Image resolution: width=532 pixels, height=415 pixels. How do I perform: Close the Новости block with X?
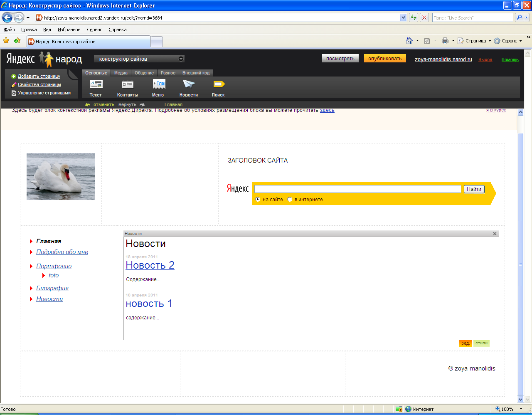495,234
